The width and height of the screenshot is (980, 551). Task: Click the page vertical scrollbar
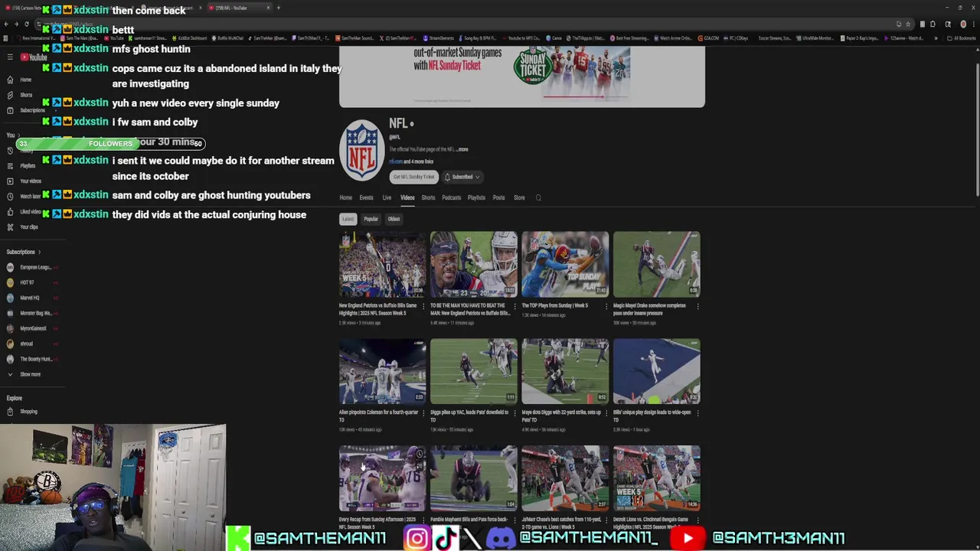[977, 130]
